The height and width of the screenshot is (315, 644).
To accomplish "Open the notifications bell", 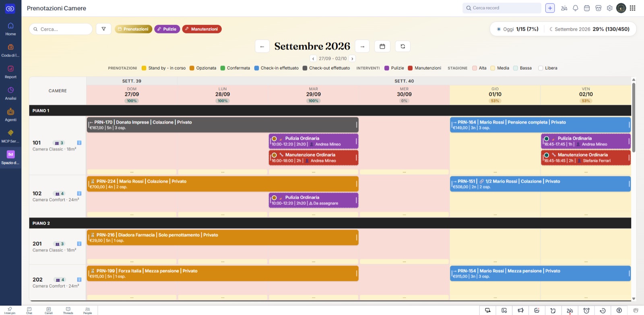I will point(576,8).
